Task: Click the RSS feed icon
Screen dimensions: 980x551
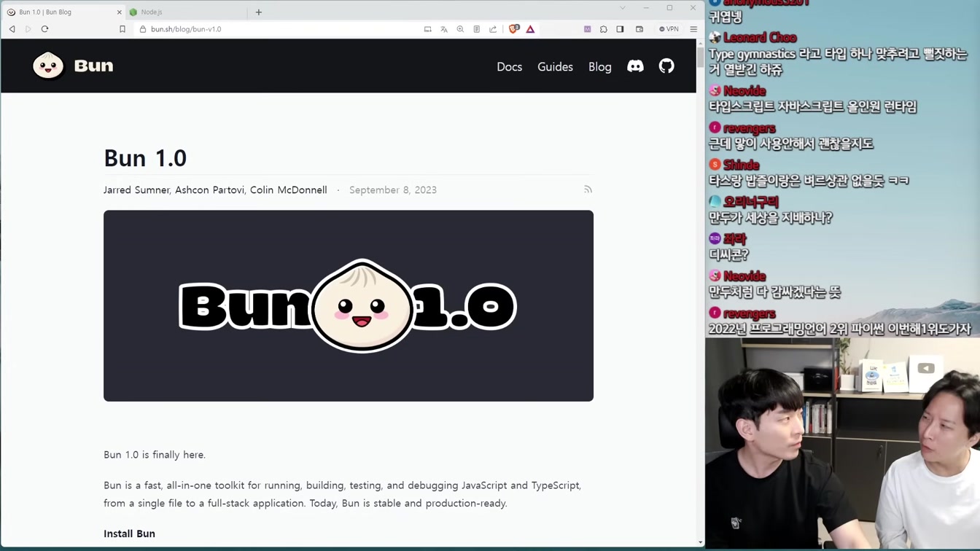Action: click(588, 189)
